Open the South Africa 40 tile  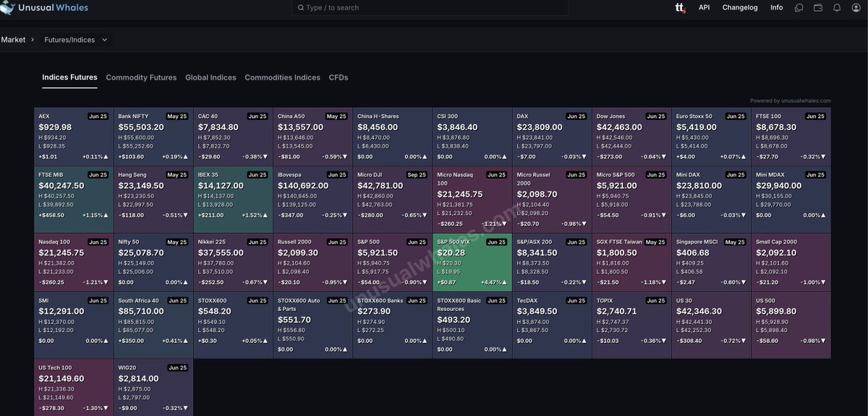click(153, 326)
